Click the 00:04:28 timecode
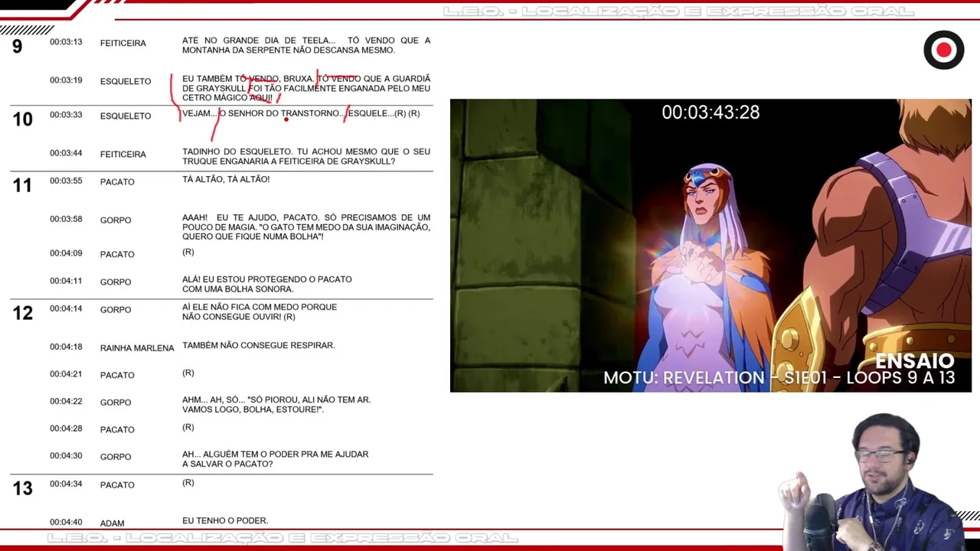Screen dimensions: 980x551 (66, 429)
